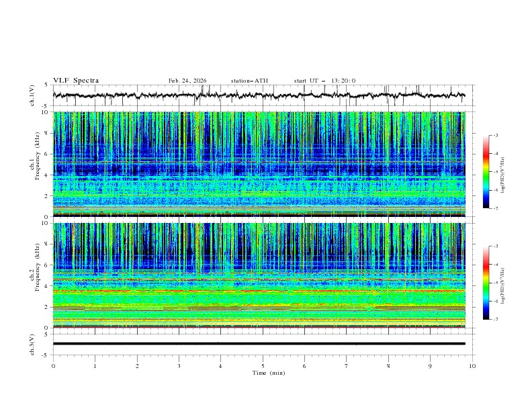This screenshot has width=532, height=411.
Task: Click the ch.1 spectrogram color scale bar
Action: 486,172
